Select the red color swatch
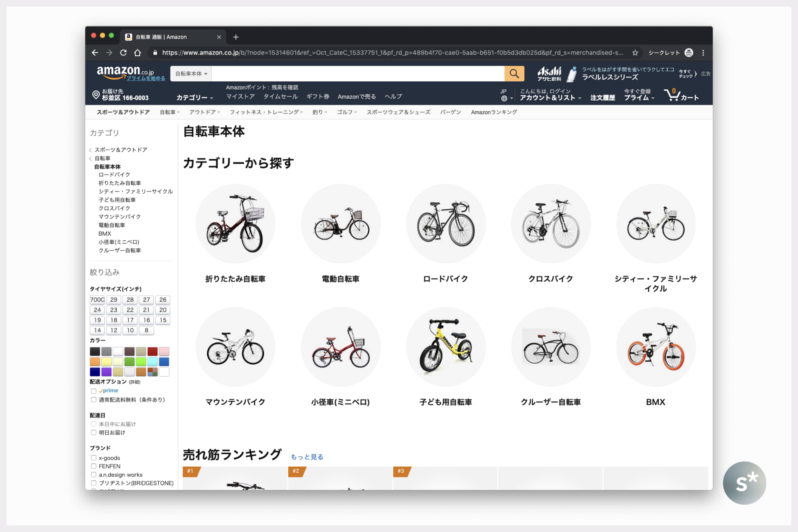Viewport: 798px width, 532px height. click(x=152, y=351)
